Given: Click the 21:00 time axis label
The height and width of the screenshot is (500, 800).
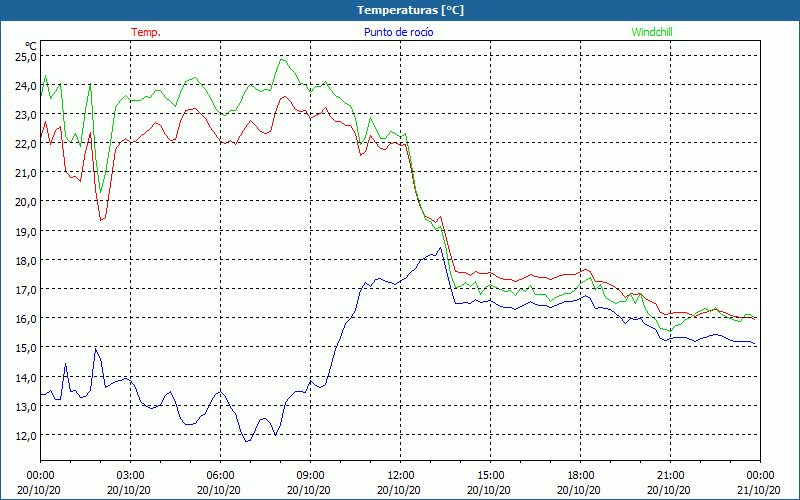Looking at the screenshot, I should tap(670, 476).
